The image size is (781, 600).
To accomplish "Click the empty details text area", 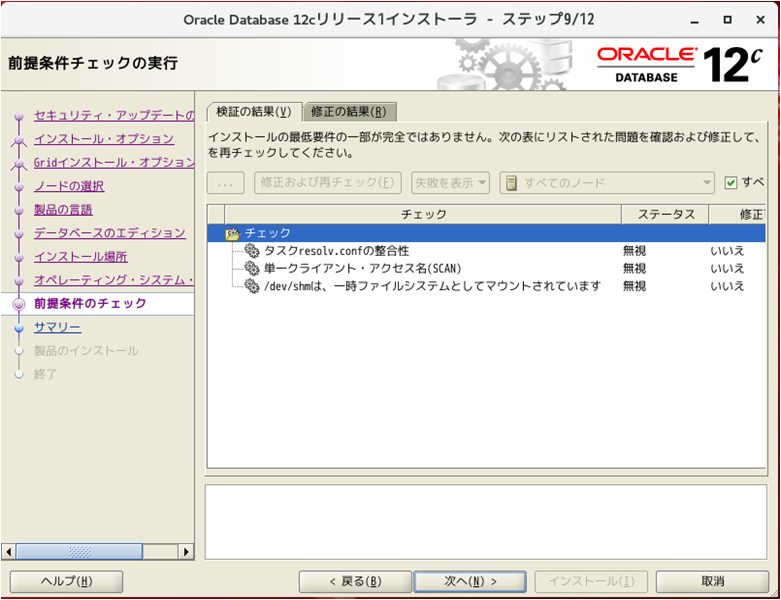I will tap(486, 522).
